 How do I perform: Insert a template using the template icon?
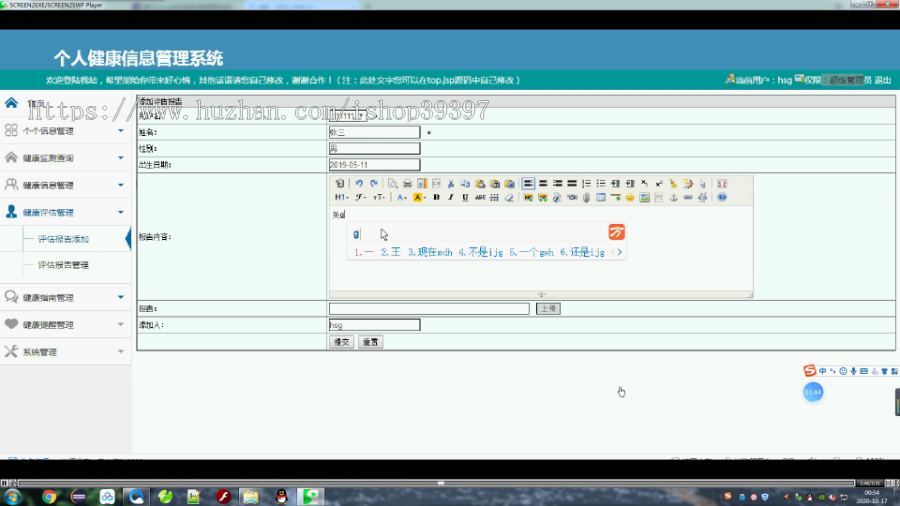422,184
